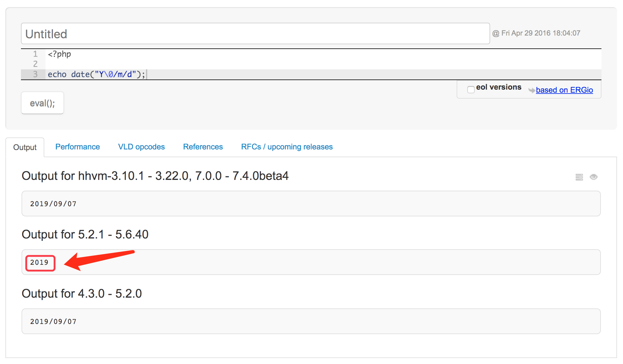Click output 2019/09/07 under 4.3.0 - 5.2.0
The height and width of the screenshot is (364, 623).
[53, 322]
